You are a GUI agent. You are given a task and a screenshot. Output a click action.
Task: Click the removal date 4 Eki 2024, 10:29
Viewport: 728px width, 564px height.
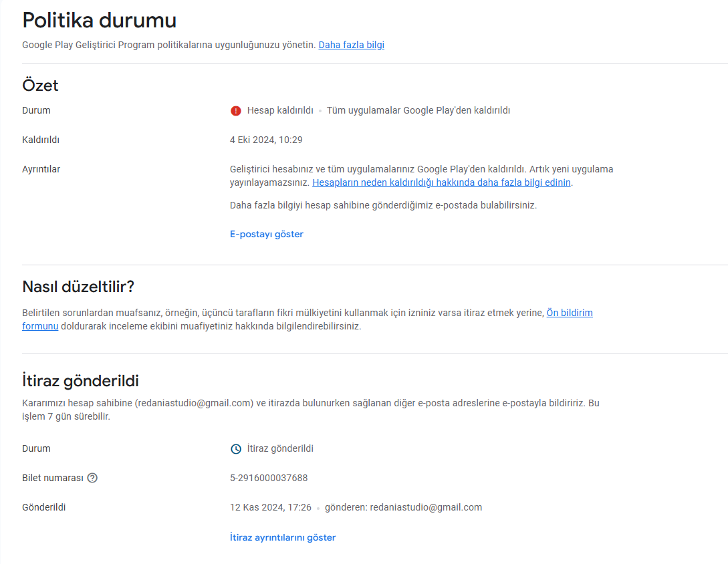point(266,140)
